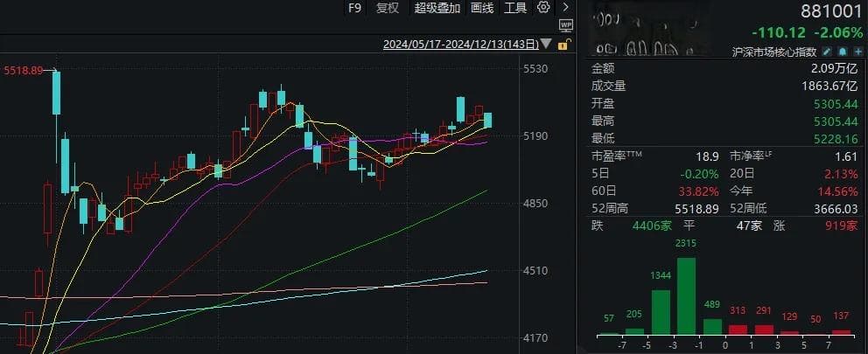Screen dimensions: 868x354
Task: Click the 最低 value 5228.16
Action: pos(836,138)
